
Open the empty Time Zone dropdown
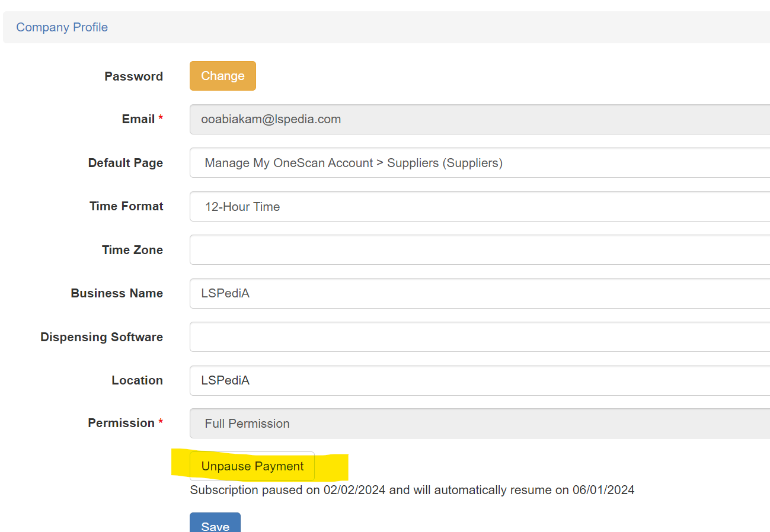(x=480, y=250)
